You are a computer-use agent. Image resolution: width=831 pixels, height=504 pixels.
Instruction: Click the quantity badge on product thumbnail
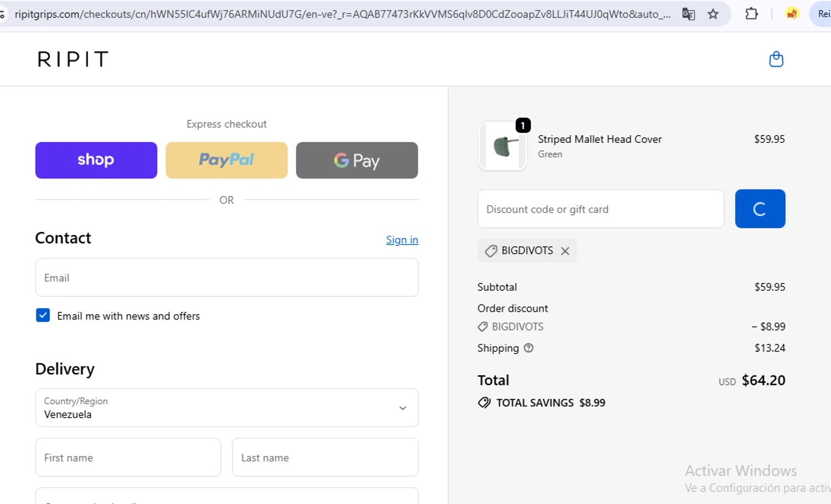click(x=523, y=125)
